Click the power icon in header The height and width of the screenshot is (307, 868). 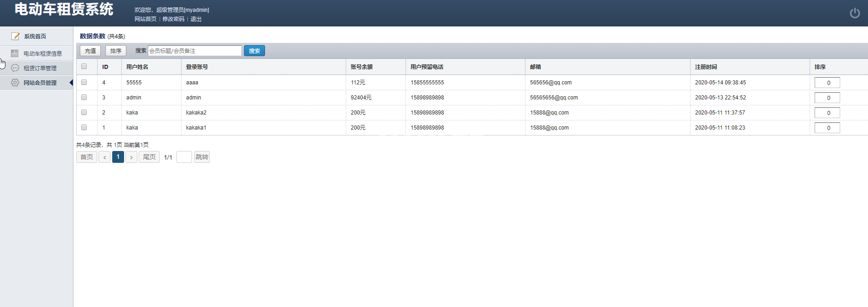coord(854,13)
